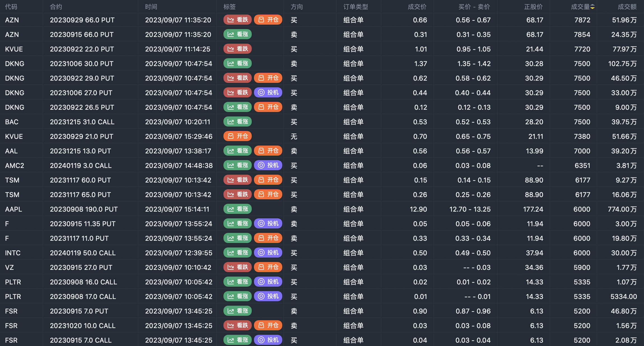The image size is (644, 346).
Task: Open the BAC ticker link
Action: pyautogui.click(x=12, y=122)
